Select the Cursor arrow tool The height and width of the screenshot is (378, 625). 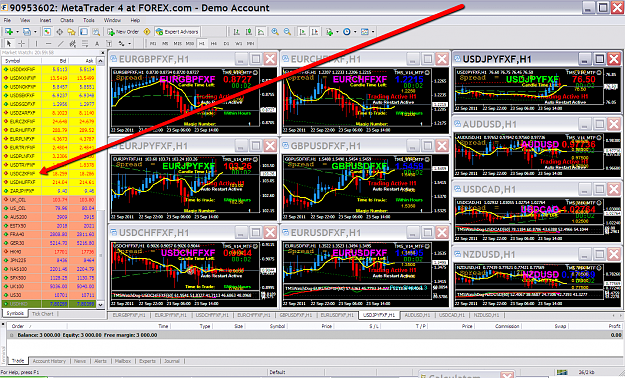click(9, 43)
